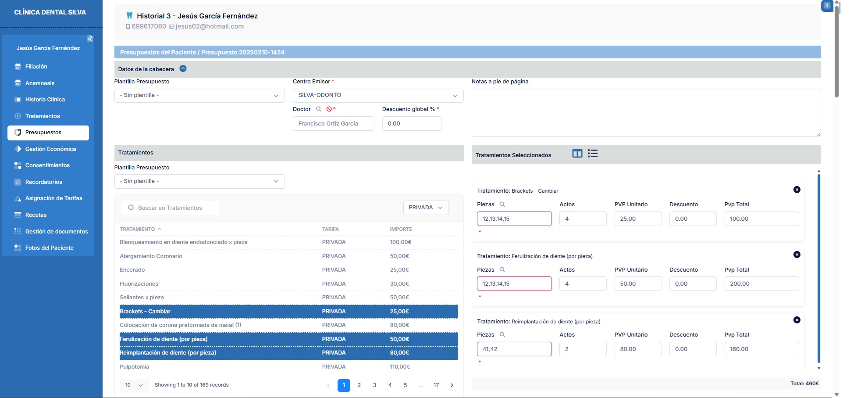Open Filiación in the sidebar
Viewport: 868px width, 398px height.
click(48, 67)
